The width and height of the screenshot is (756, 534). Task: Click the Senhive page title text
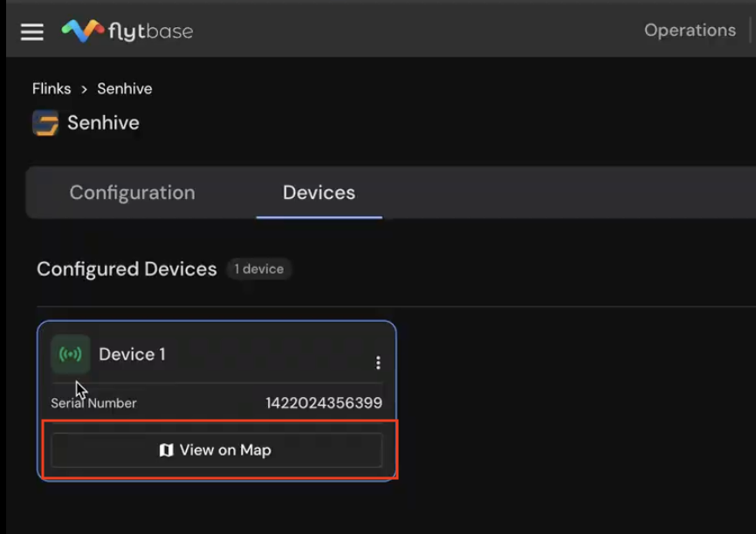[x=103, y=123]
